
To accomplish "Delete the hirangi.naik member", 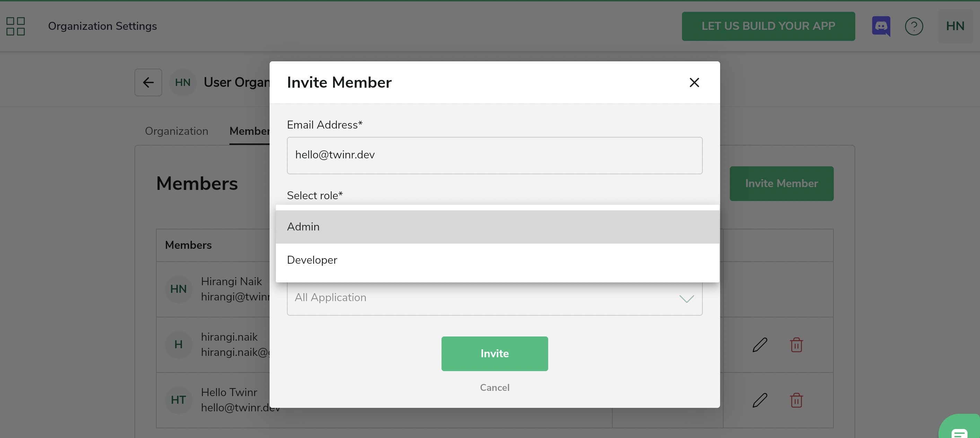I will click(x=796, y=345).
